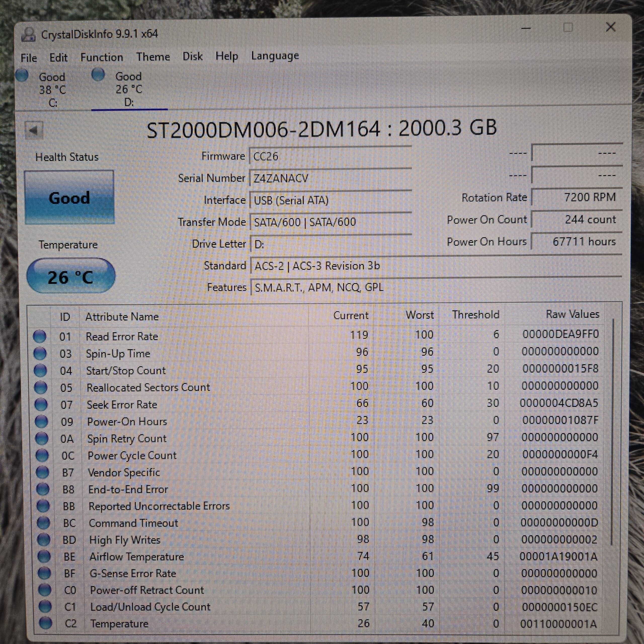644x644 pixels.
Task: Click the Current column header
Action: 351,315
